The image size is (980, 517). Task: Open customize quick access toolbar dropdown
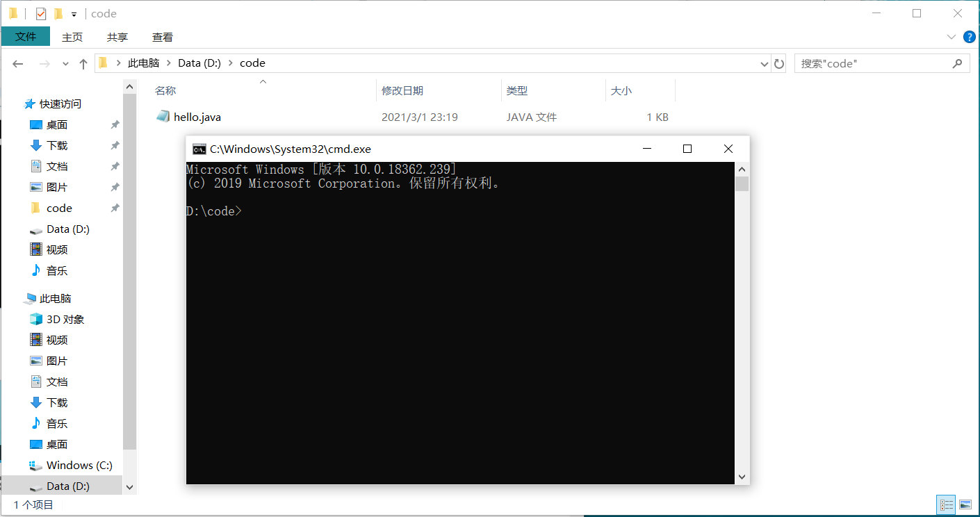[74, 14]
